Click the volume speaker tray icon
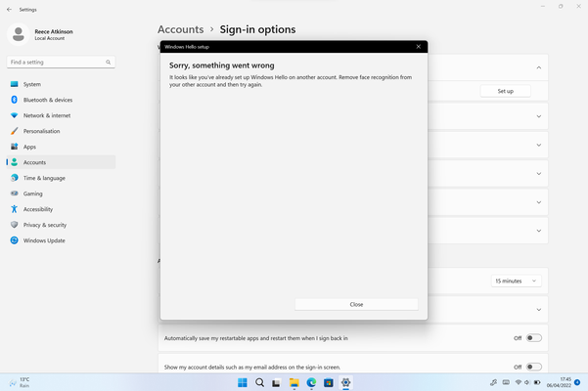Screen dimensions: 588x391 [527, 382]
